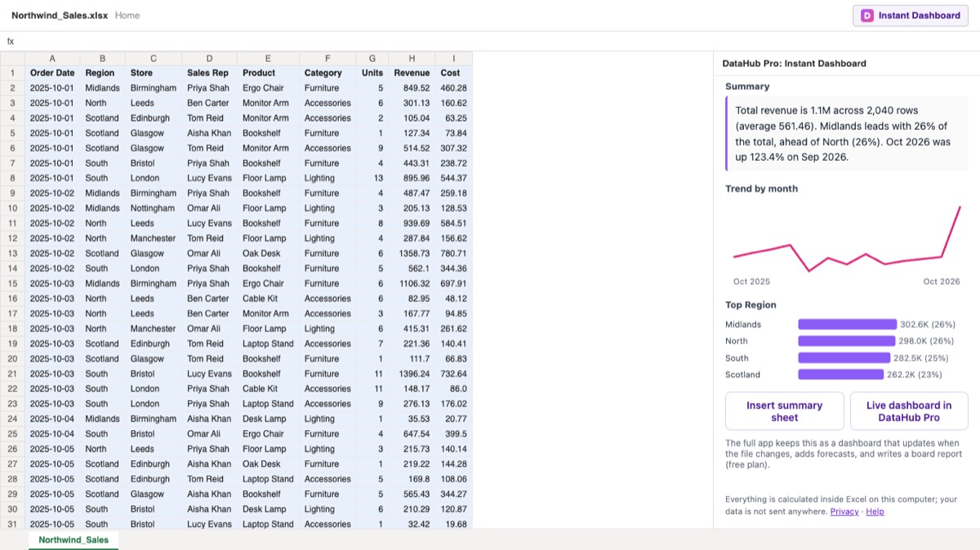Select column I header

(x=454, y=58)
